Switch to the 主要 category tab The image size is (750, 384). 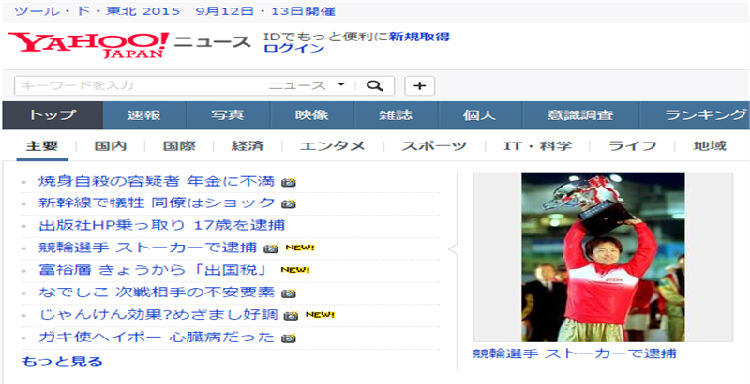tap(42, 146)
